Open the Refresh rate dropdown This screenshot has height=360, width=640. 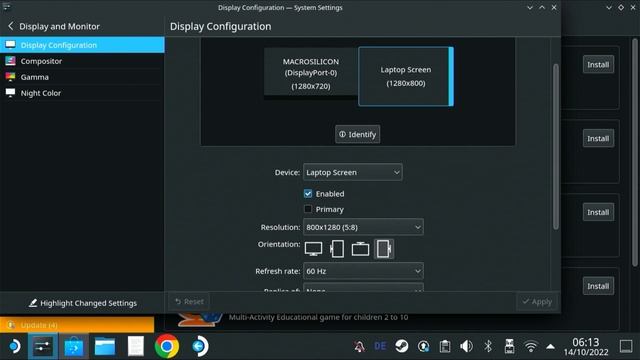pos(363,271)
